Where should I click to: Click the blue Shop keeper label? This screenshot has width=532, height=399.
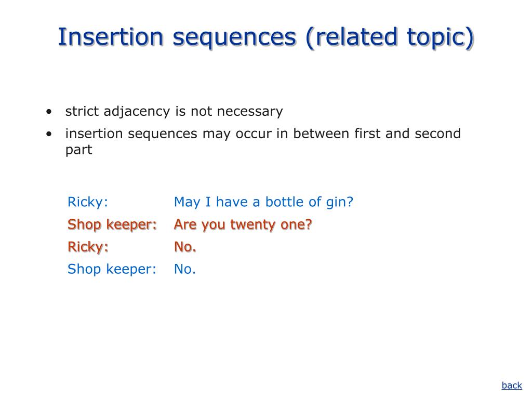112,269
